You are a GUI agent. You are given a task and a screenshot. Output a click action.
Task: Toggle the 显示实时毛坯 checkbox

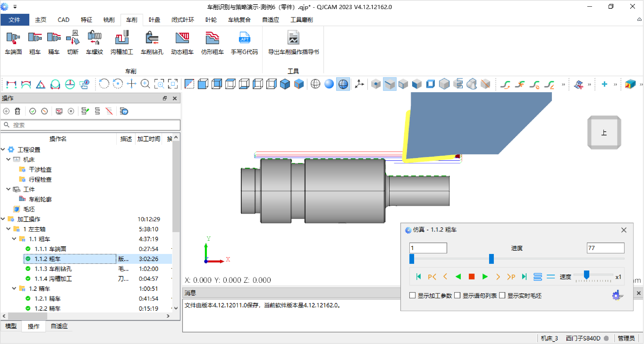click(502, 296)
